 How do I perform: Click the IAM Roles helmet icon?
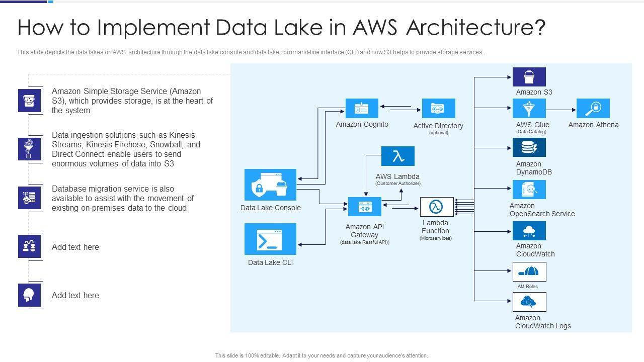coord(529,272)
